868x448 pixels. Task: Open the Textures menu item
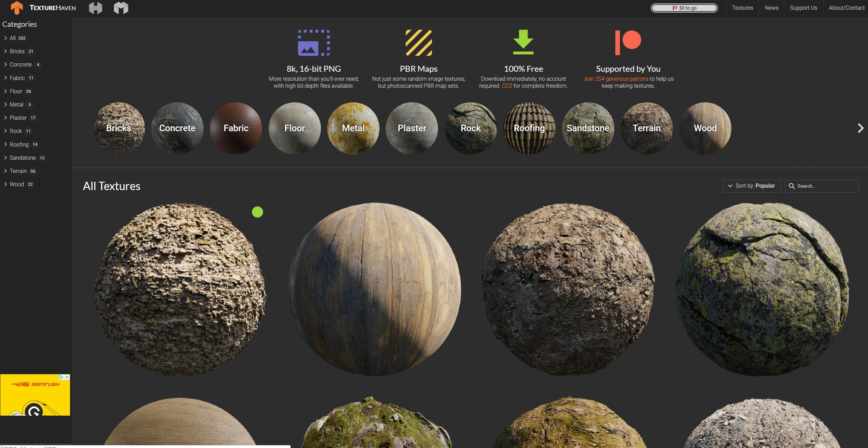point(742,8)
